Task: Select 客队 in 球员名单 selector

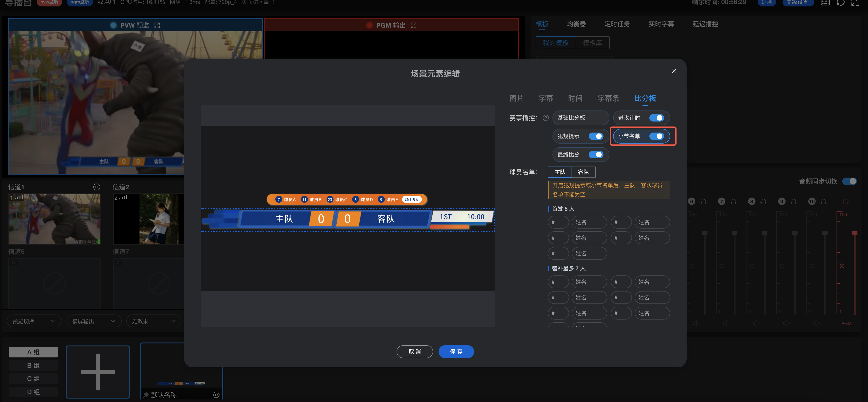Action: (583, 172)
